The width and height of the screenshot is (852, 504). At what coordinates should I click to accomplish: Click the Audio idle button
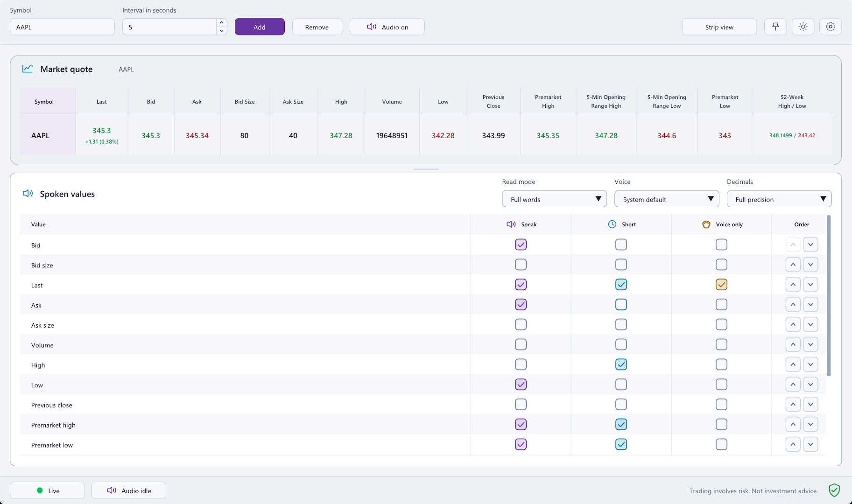click(128, 490)
